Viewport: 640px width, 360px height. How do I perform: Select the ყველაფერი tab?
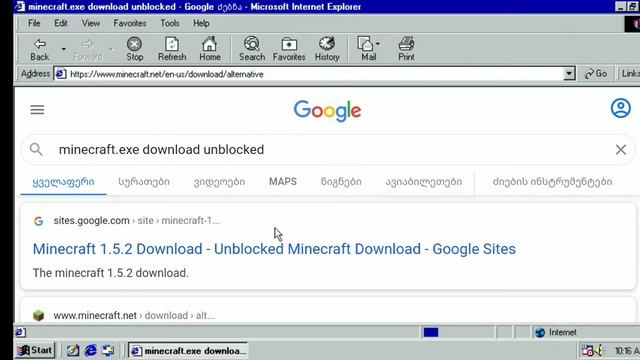[63, 182]
